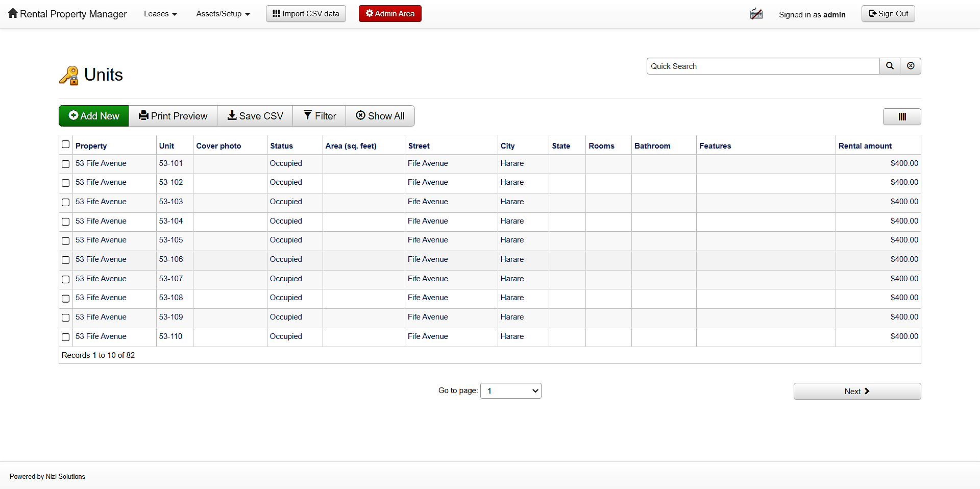Open the Leases dropdown menu
Screen dimensions: 980x489
(x=160, y=14)
